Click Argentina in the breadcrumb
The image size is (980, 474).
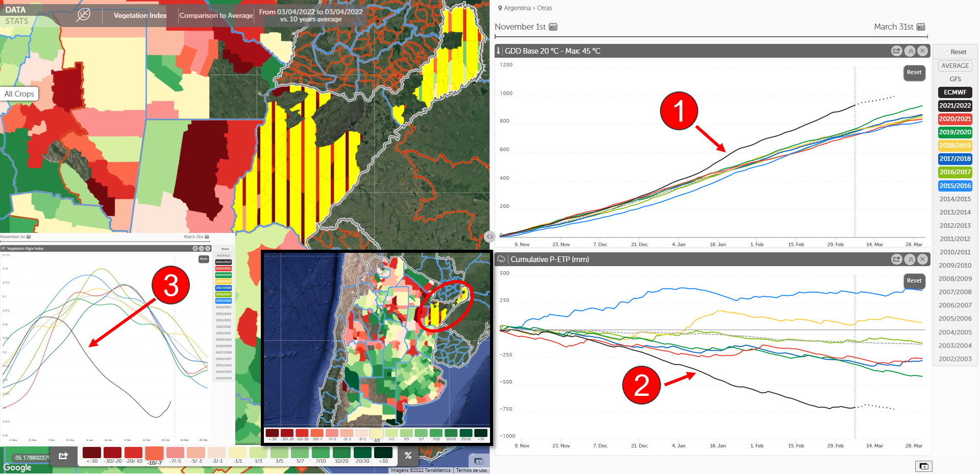point(517,8)
